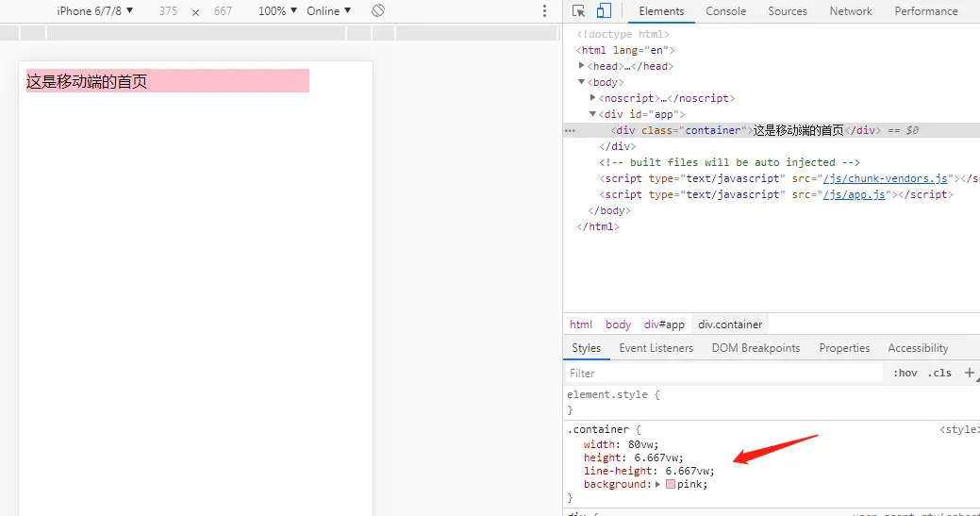980x516 pixels.
Task: Click the pink color swatch
Action: 670,484
